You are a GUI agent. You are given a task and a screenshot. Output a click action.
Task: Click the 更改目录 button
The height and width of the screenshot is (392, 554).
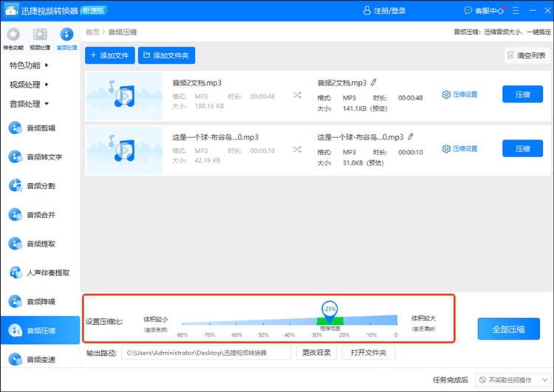pos(316,352)
